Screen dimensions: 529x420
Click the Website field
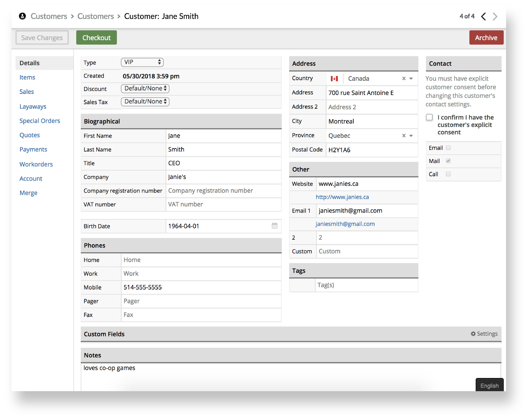[x=367, y=184]
